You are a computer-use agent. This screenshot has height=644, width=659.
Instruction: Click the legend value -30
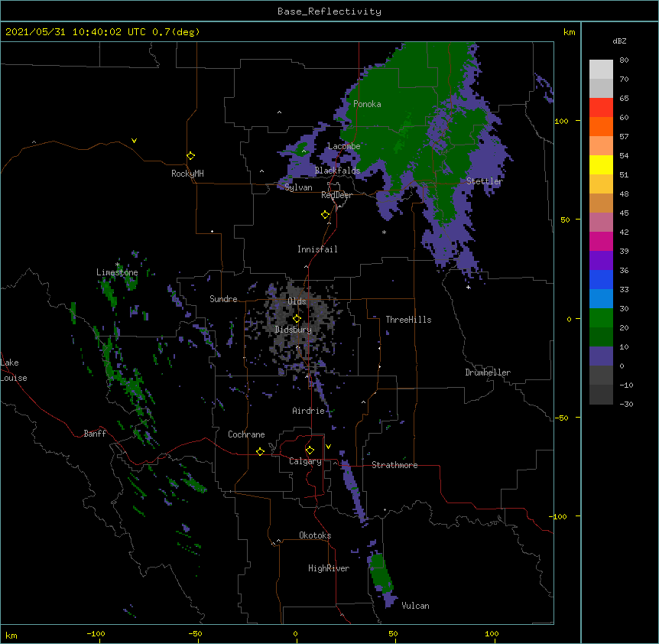pyautogui.click(x=626, y=405)
